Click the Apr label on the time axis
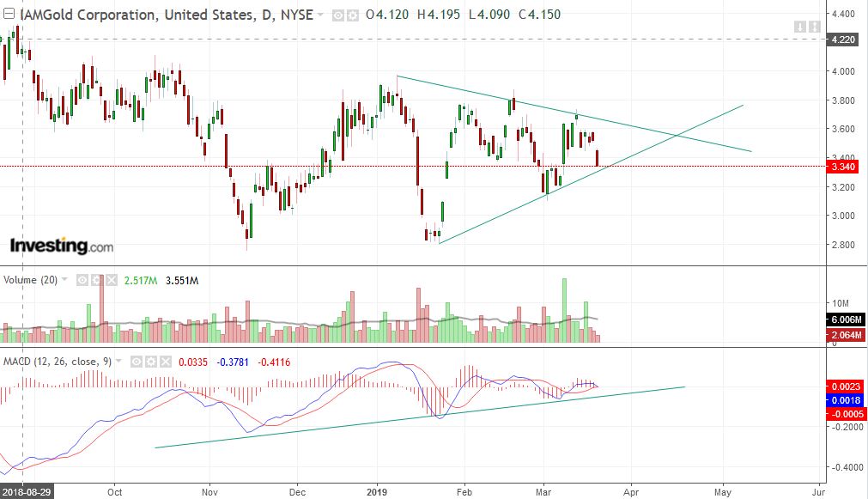This screenshot has height=499, width=868. point(630,492)
